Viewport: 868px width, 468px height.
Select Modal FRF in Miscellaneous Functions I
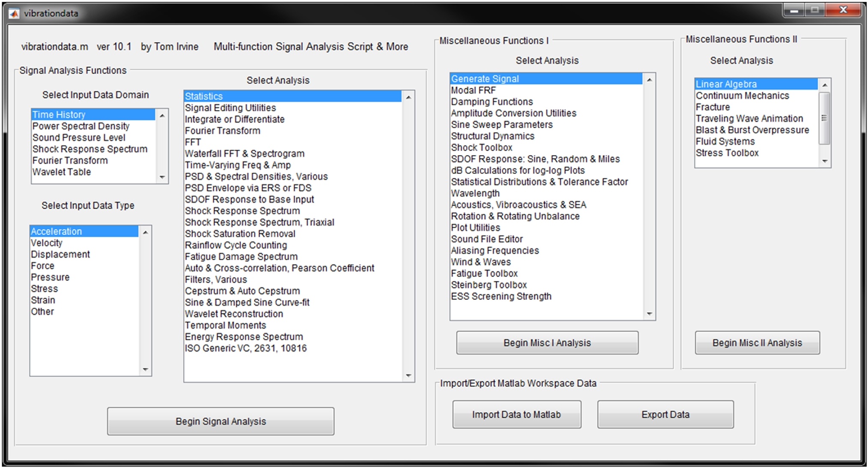(473, 90)
